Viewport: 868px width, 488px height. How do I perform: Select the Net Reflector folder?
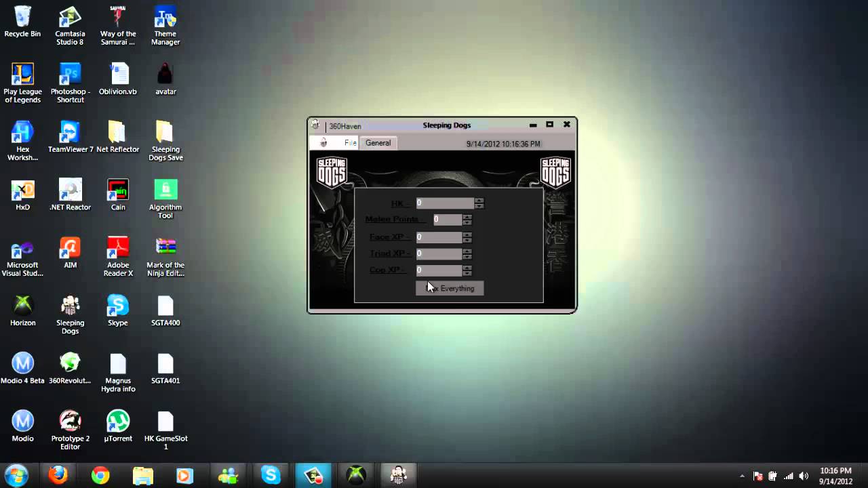coord(118,137)
